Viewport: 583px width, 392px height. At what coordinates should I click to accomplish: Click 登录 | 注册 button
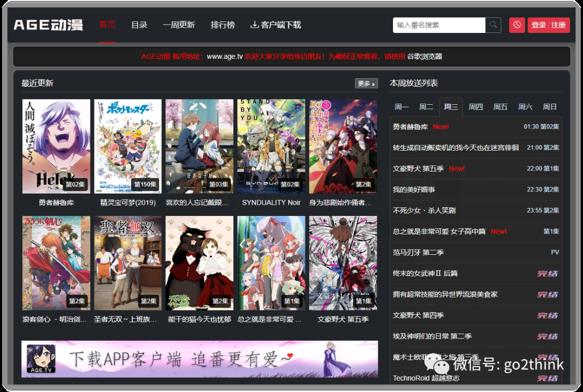click(x=548, y=25)
